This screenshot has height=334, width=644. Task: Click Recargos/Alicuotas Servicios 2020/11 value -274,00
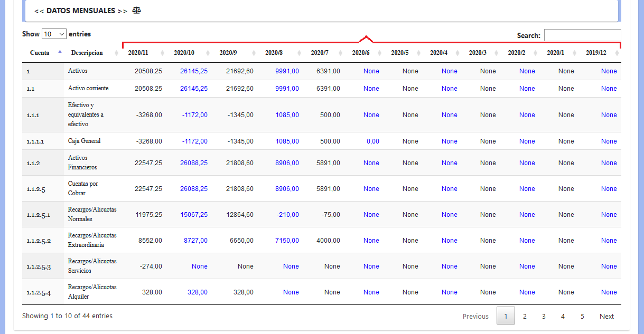pyautogui.click(x=151, y=266)
